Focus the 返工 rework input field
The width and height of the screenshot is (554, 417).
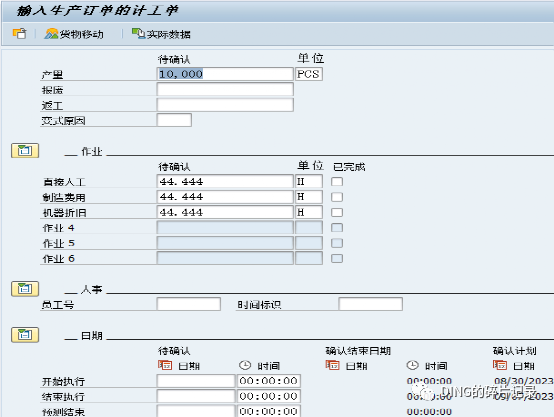(225, 105)
